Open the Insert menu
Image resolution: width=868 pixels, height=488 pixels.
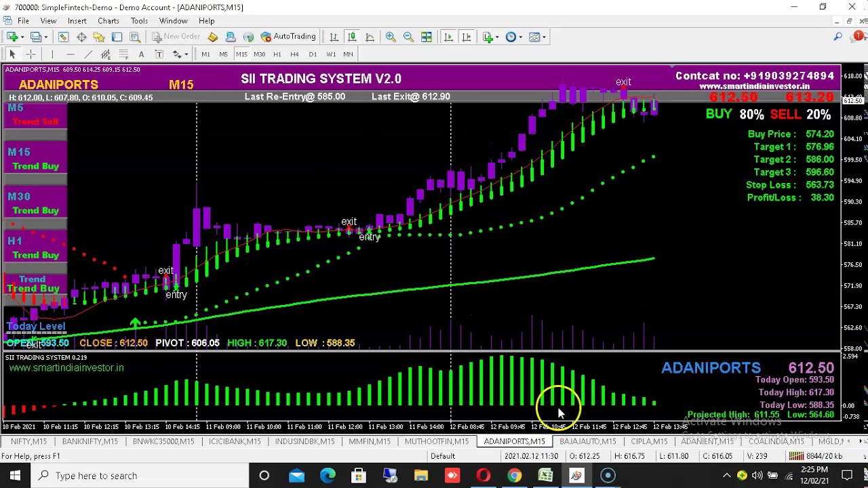pyautogui.click(x=77, y=21)
